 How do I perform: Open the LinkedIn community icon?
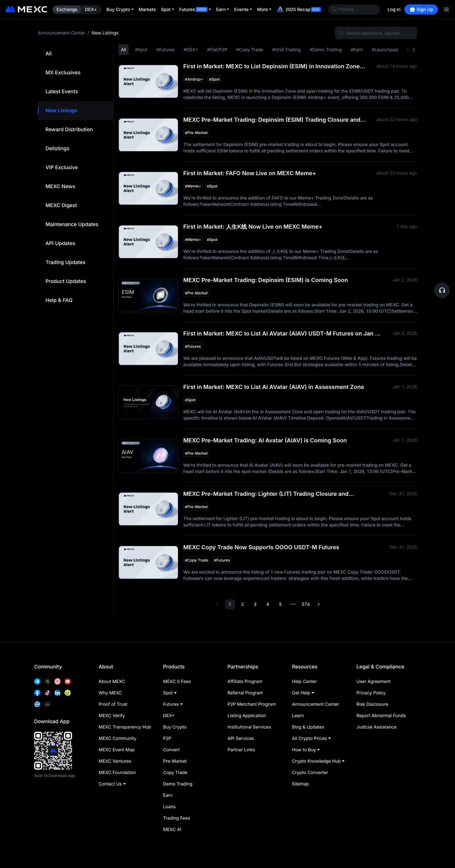click(58, 693)
